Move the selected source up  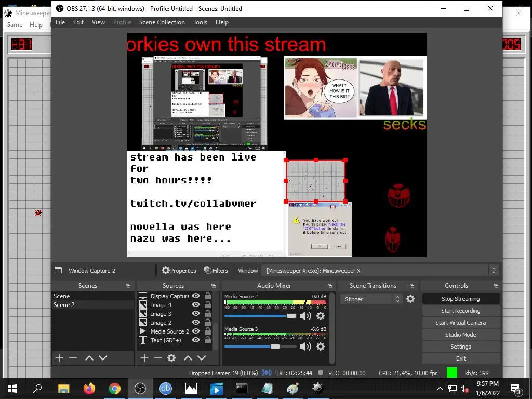click(x=188, y=358)
